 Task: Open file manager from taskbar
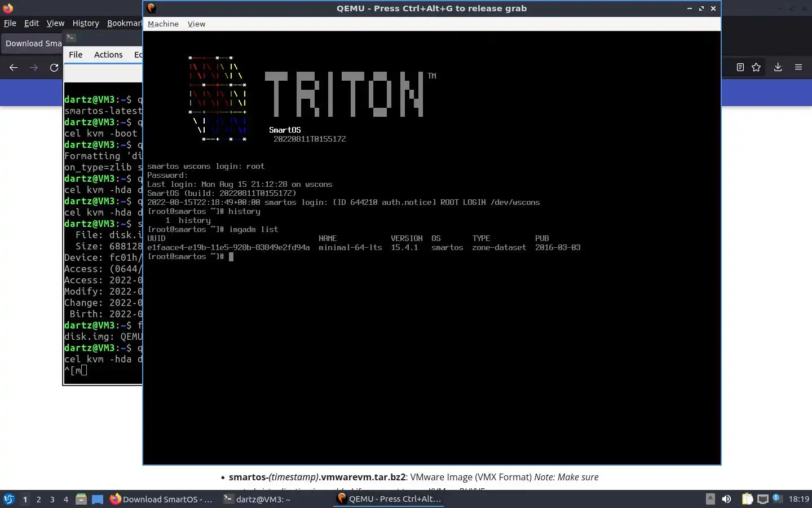pos(81,499)
